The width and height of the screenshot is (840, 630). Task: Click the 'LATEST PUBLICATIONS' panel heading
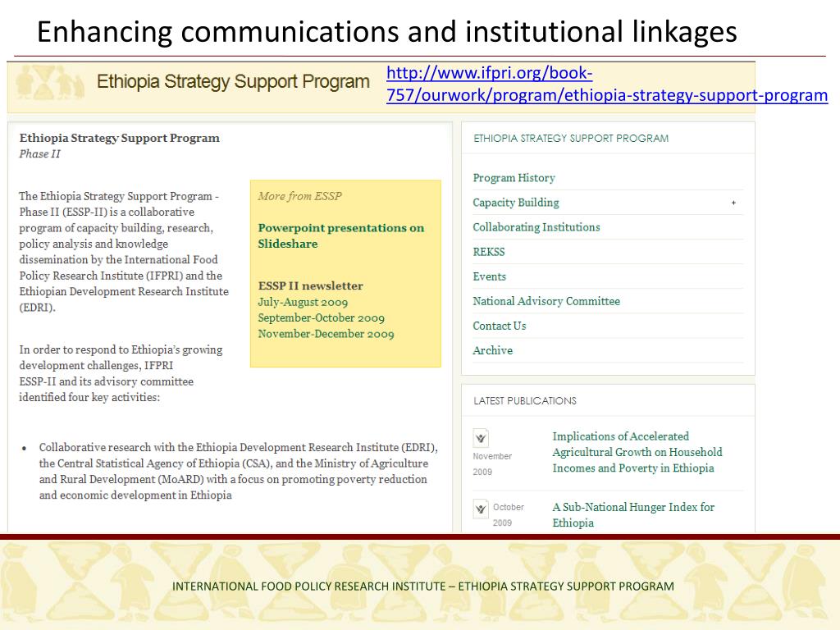(x=525, y=400)
